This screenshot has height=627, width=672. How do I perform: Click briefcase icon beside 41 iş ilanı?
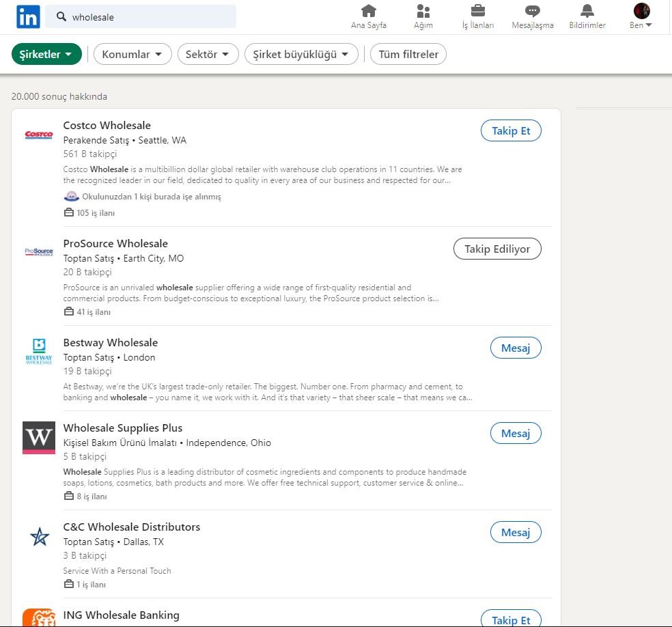[68, 311]
